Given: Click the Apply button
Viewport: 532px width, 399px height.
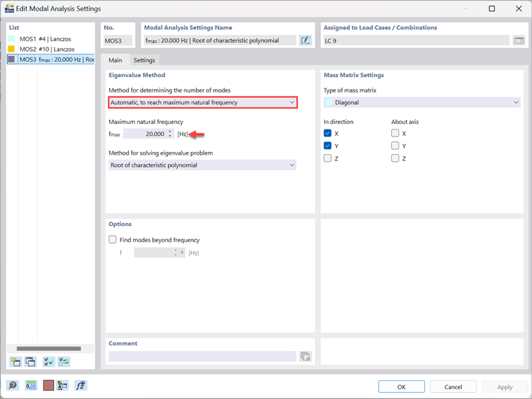Looking at the screenshot, I should point(505,387).
